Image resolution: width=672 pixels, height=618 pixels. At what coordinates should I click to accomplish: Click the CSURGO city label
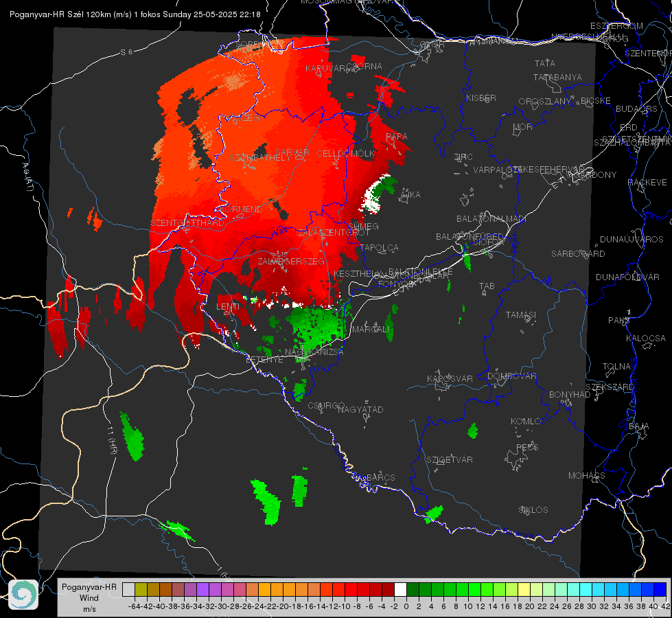[326, 406]
